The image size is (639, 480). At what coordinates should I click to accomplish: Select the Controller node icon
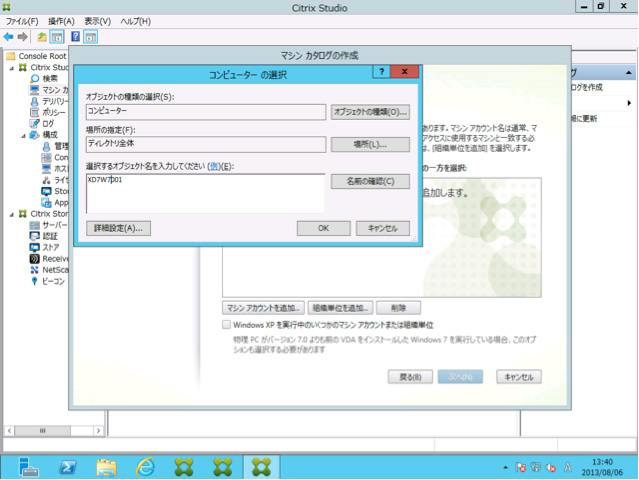46,157
